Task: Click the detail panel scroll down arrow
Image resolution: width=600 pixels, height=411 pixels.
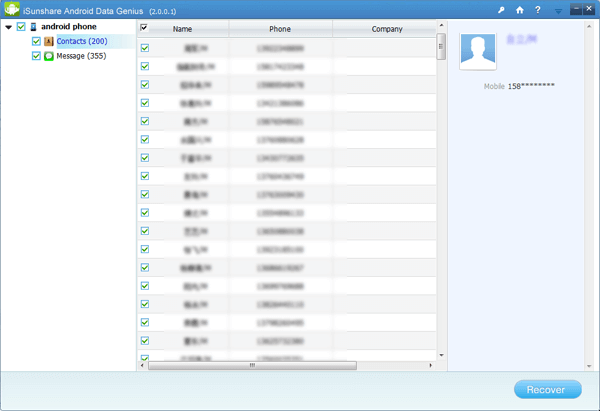Action: point(589,366)
